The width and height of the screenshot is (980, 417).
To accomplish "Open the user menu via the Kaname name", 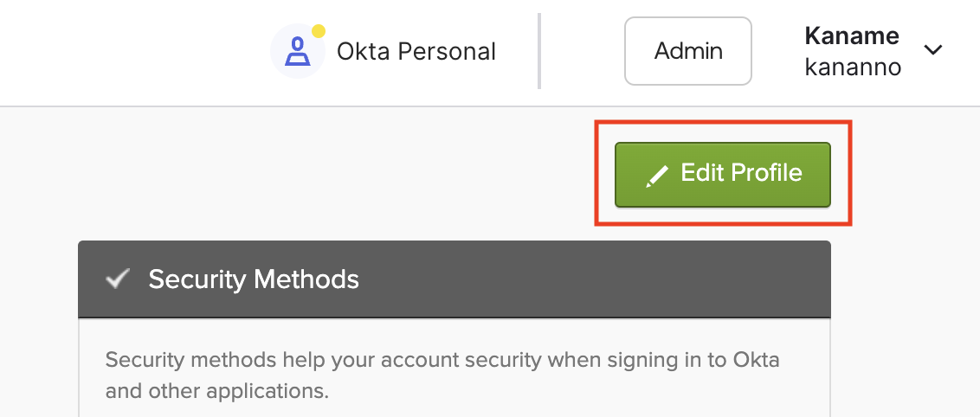I will point(852,36).
